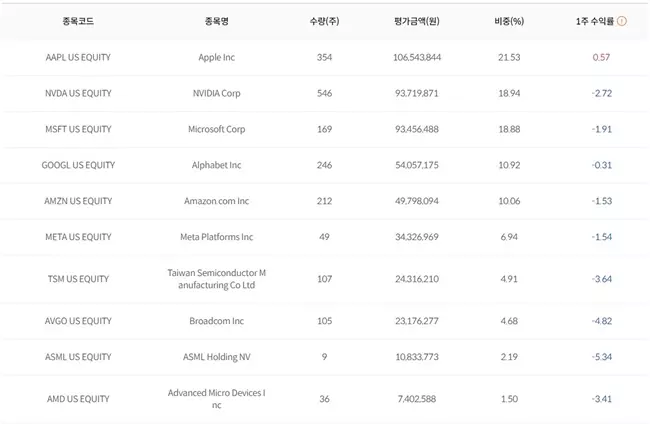Select the TSM US EQUITY code cell

[x=78, y=279]
